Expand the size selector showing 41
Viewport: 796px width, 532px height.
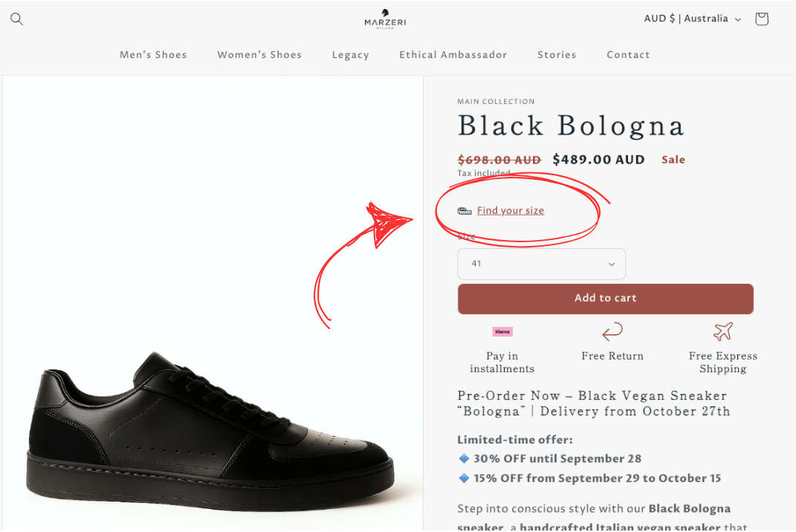541,264
